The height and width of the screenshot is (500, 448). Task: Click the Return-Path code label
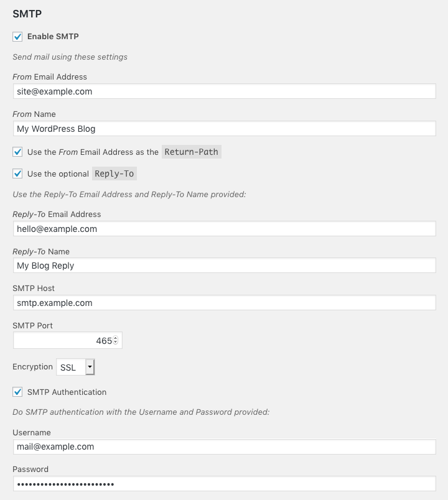coord(191,151)
